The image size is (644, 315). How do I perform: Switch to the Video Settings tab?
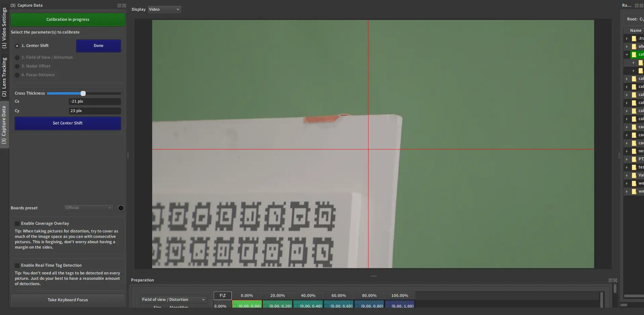pyautogui.click(x=4, y=28)
